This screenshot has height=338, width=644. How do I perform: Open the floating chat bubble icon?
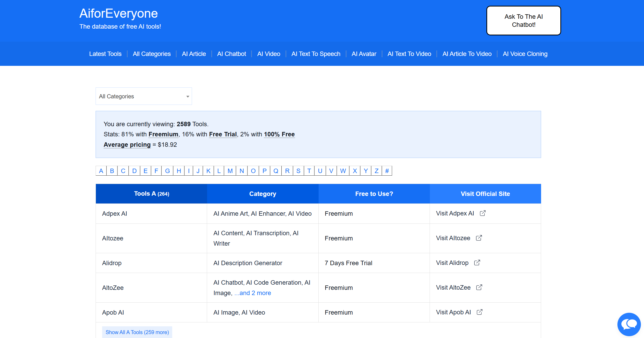(x=629, y=324)
